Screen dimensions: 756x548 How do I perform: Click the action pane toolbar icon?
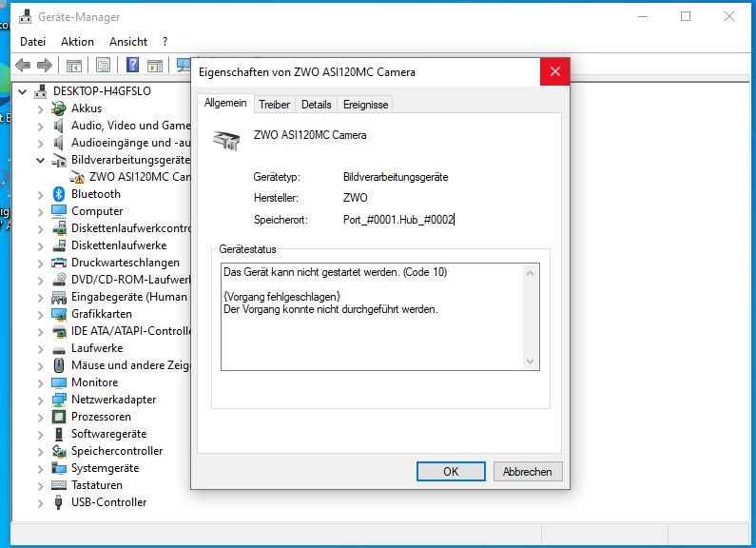pyautogui.click(x=155, y=65)
